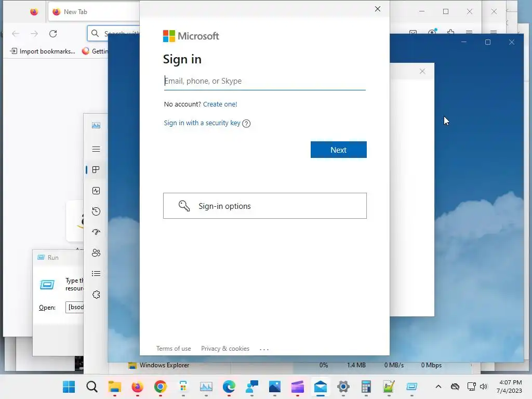Click the Create one! account link
Viewport: 532px width, 399px height.
(x=220, y=104)
